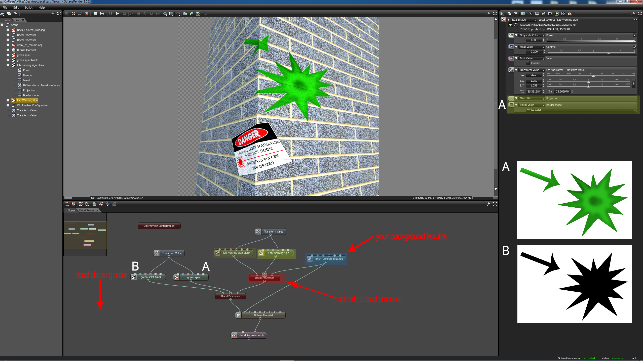
Task: Click the load image file icon
Action: coord(511,25)
